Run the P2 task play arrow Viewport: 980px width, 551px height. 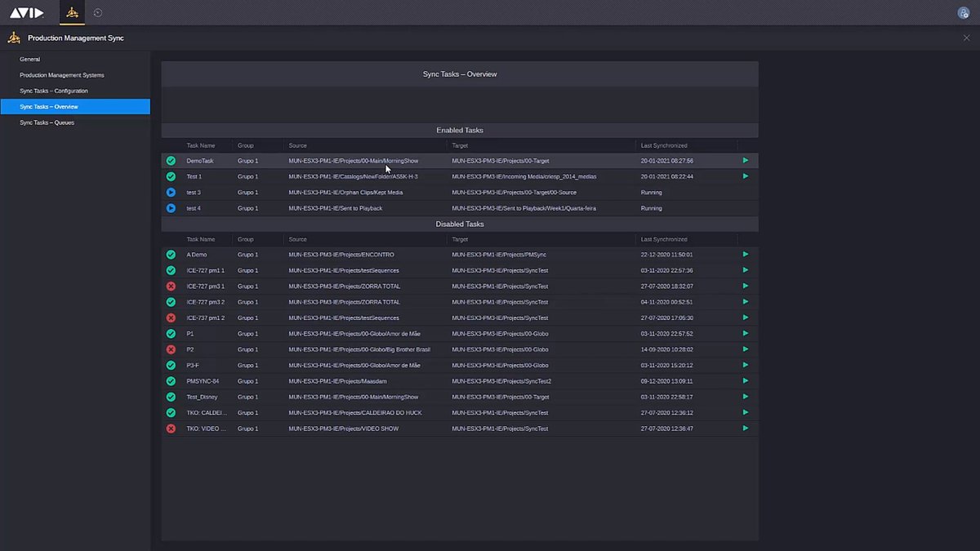[x=746, y=349]
